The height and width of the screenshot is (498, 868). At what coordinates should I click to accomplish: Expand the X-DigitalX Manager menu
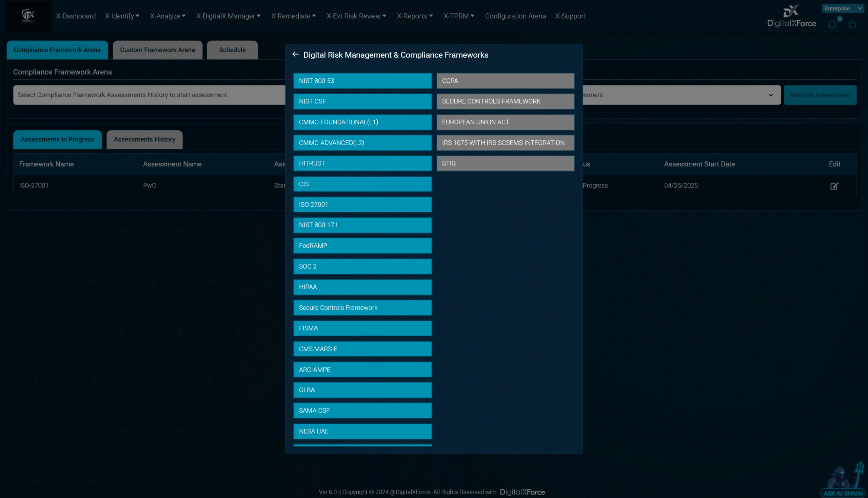pyautogui.click(x=228, y=16)
